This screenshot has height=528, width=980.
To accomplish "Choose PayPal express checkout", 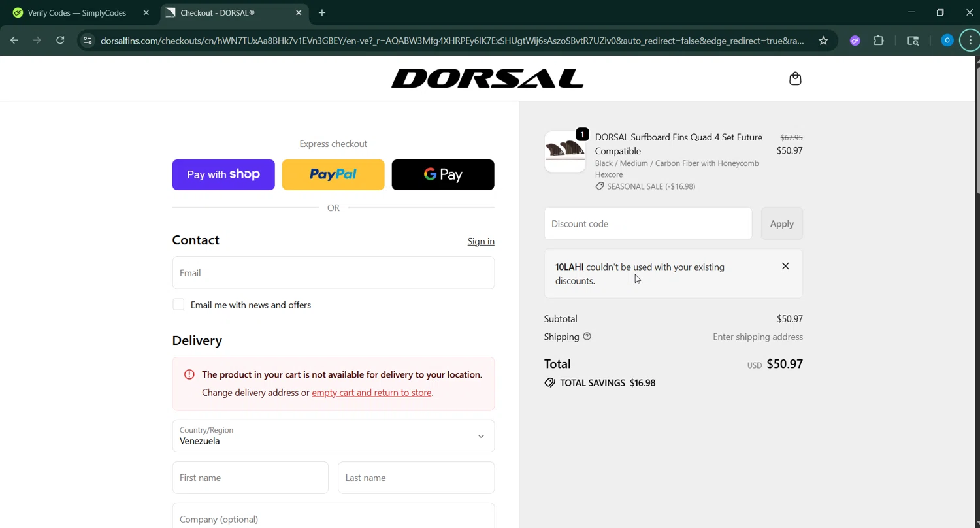I will [x=333, y=174].
